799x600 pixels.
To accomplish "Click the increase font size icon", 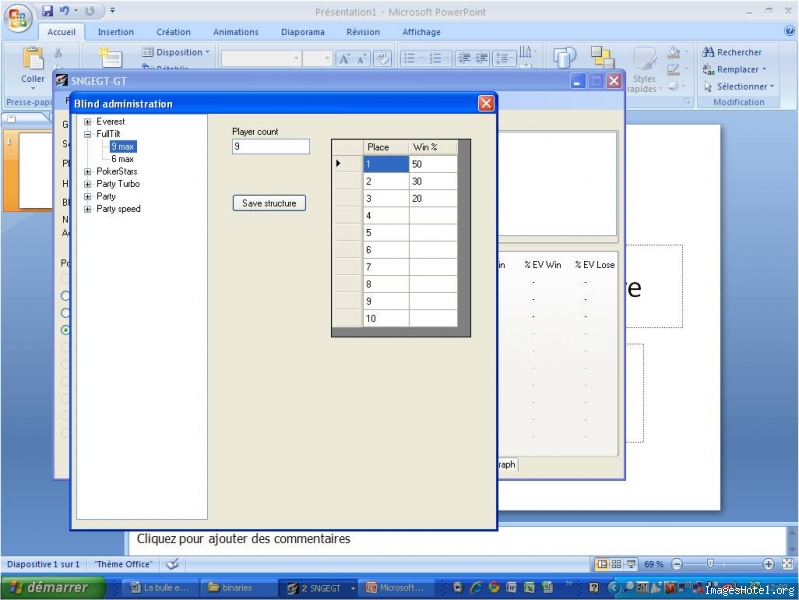I will coord(344,59).
